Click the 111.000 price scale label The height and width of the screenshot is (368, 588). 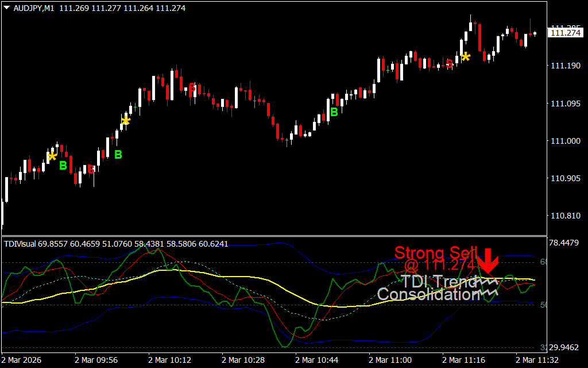(565, 141)
